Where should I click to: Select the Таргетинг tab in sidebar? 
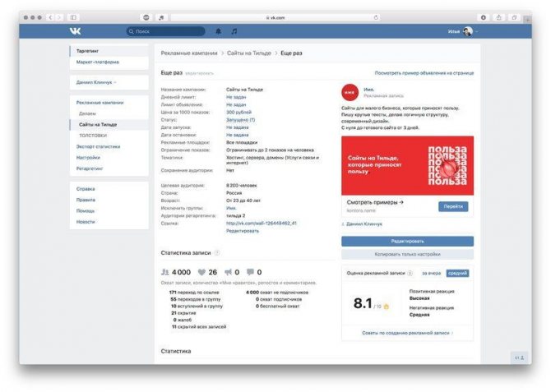coord(109,51)
